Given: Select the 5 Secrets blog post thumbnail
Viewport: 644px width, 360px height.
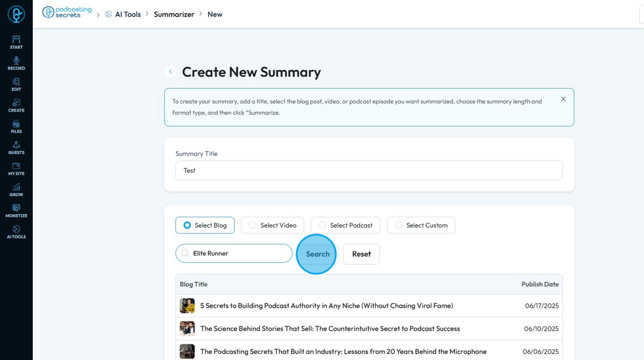Looking at the screenshot, I should coord(187,306).
